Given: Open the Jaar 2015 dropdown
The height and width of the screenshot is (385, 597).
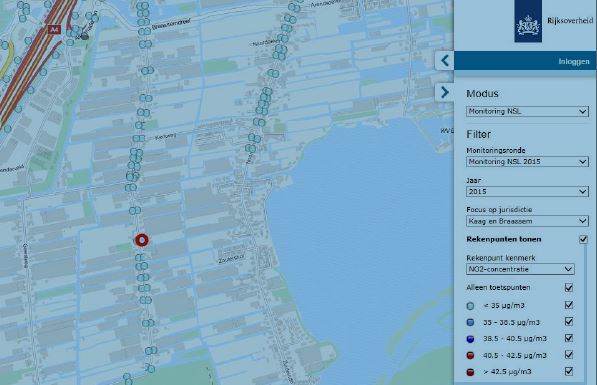Looking at the screenshot, I should click(527, 192).
